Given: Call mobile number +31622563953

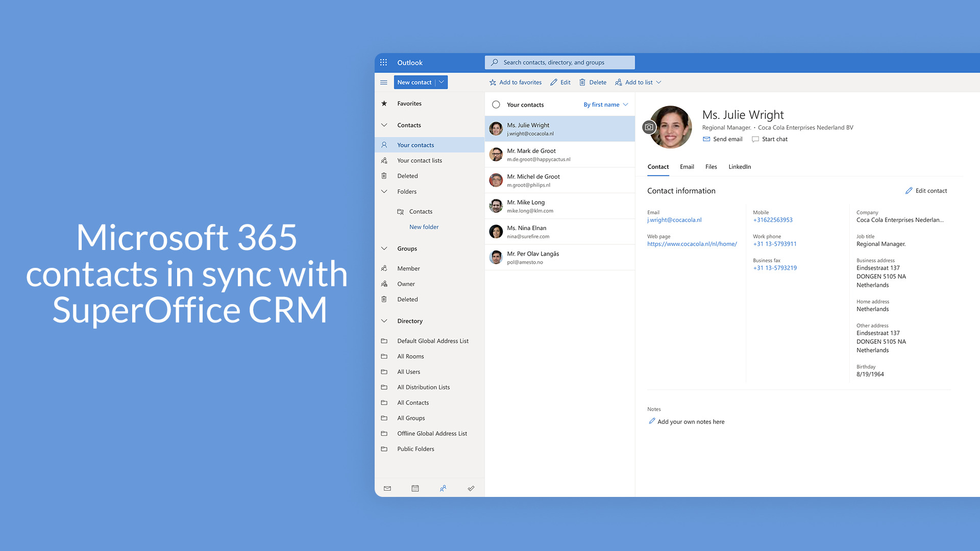Looking at the screenshot, I should [x=773, y=220].
